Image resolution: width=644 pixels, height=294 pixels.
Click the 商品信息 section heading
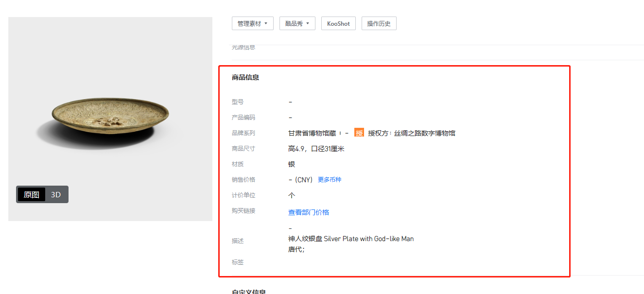[245, 77]
